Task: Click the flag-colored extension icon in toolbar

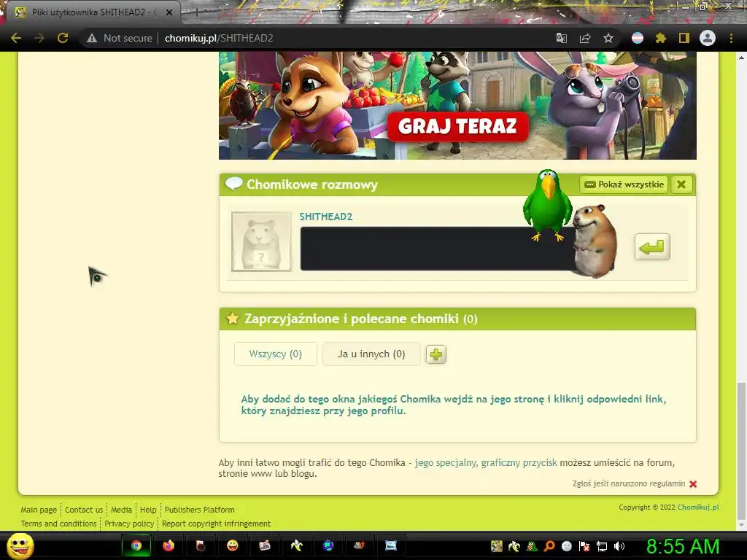Action: tap(638, 38)
